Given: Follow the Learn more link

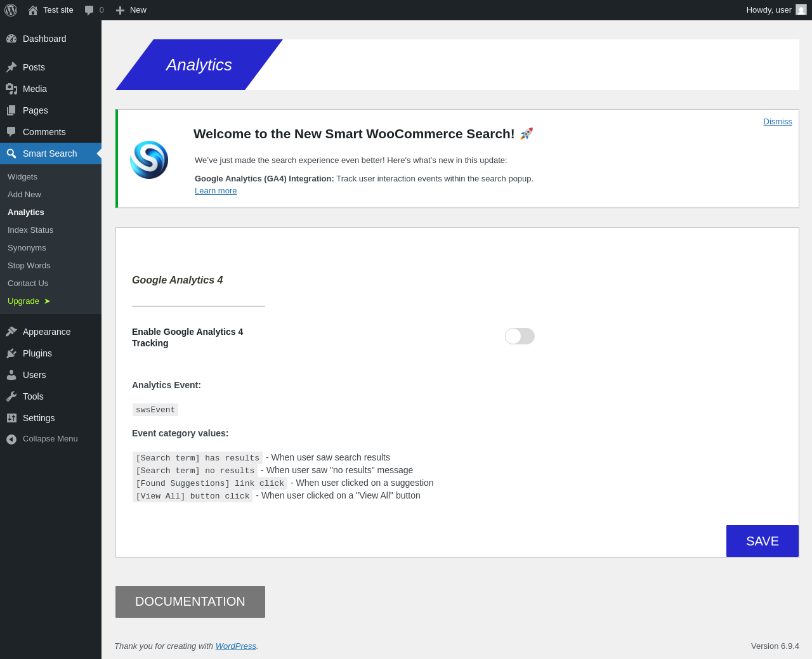Looking at the screenshot, I should [x=216, y=191].
